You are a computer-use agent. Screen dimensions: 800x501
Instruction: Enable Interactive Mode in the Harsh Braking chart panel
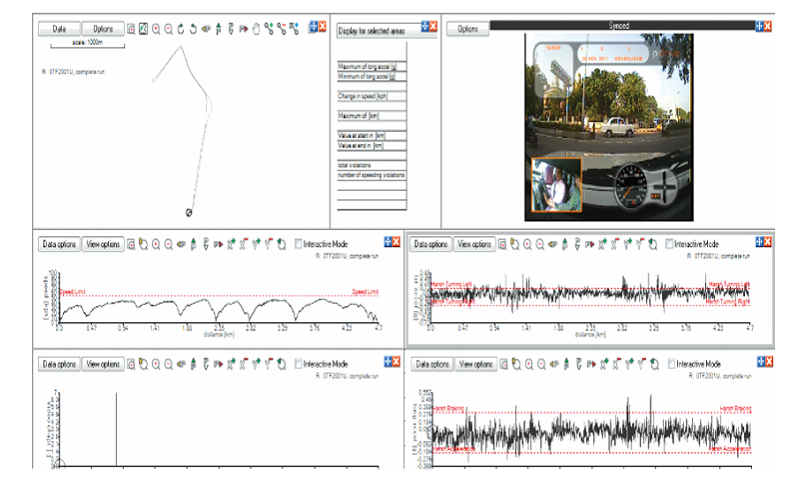point(671,364)
